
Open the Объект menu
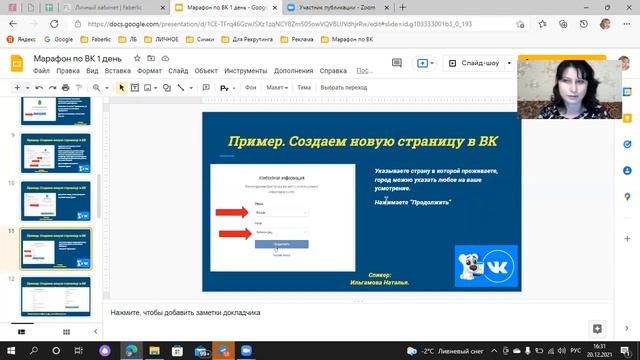(x=206, y=71)
